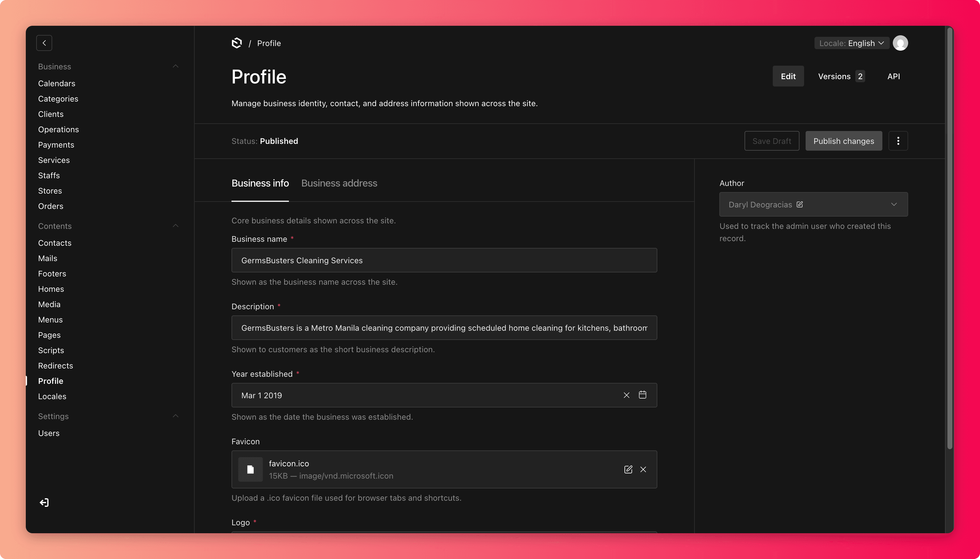The image size is (980, 559).
Task: Switch to the Business address tab
Action: [x=339, y=183]
